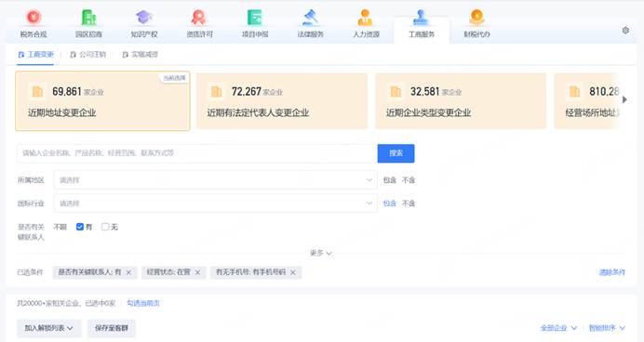Screen dimensions: 644x342
Task: Remove the 有无手机号 filter tag
Action: point(293,272)
